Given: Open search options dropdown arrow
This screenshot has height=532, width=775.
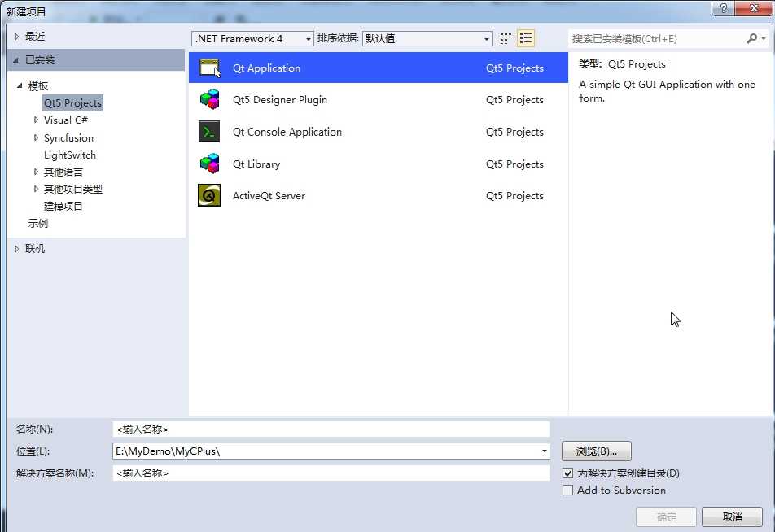Looking at the screenshot, I should pyautogui.click(x=764, y=38).
